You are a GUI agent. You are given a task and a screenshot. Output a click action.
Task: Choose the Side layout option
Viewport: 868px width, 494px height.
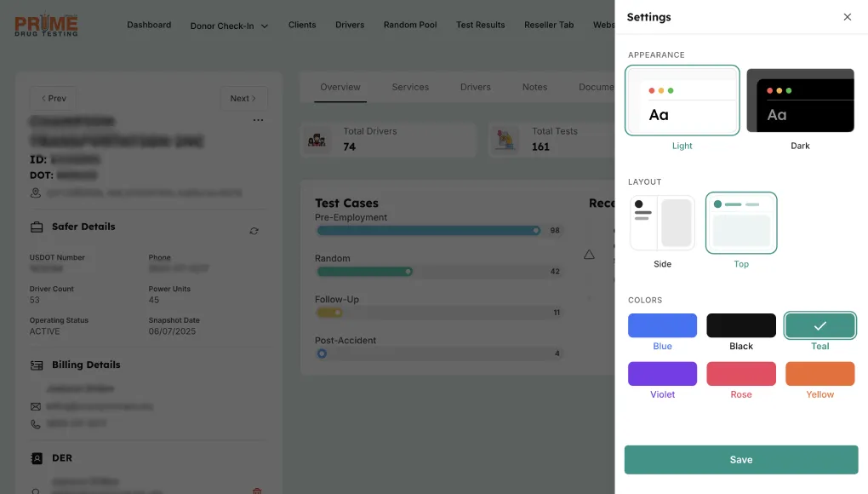click(x=662, y=223)
